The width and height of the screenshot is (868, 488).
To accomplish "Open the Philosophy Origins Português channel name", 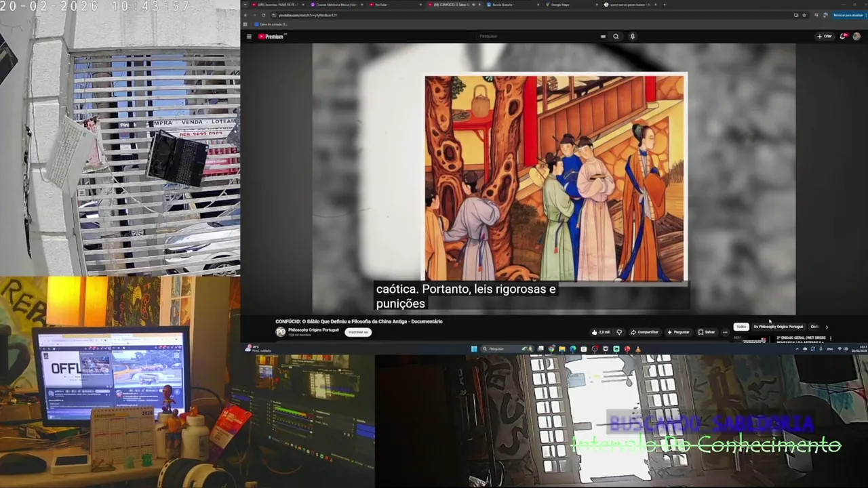I will [x=313, y=330].
